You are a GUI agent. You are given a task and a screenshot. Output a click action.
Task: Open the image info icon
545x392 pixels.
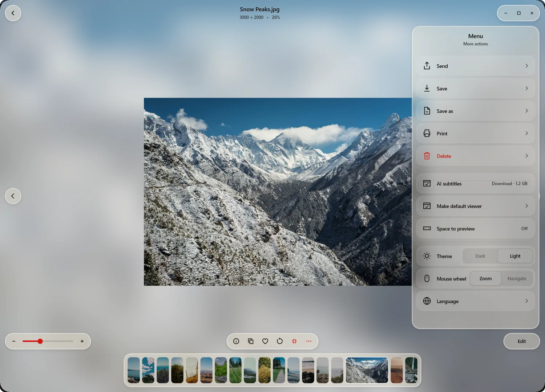pos(236,341)
